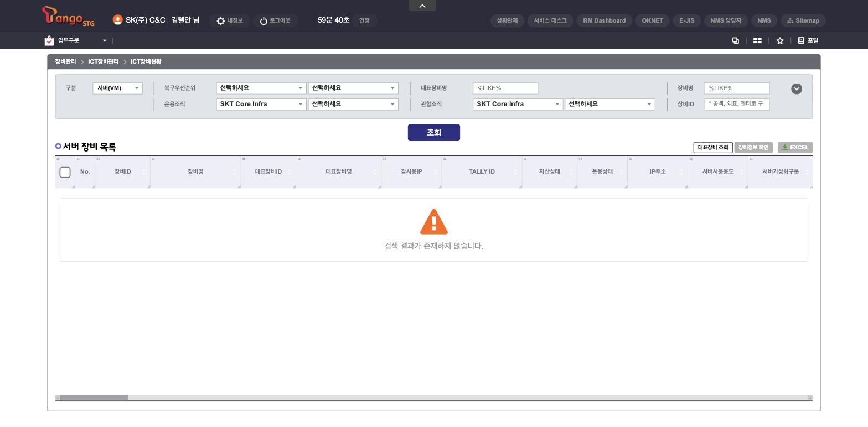Download table via EXCEL button
Screen dimensions: 868x427
pyautogui.click(x=795, y=147)
